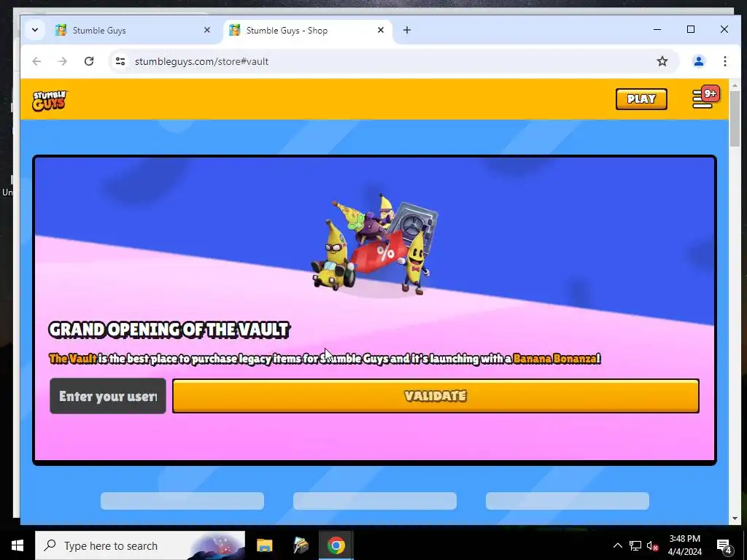Open Windows Start menu
This screenshot has width=747, height=560.
(x=18, y=545)
